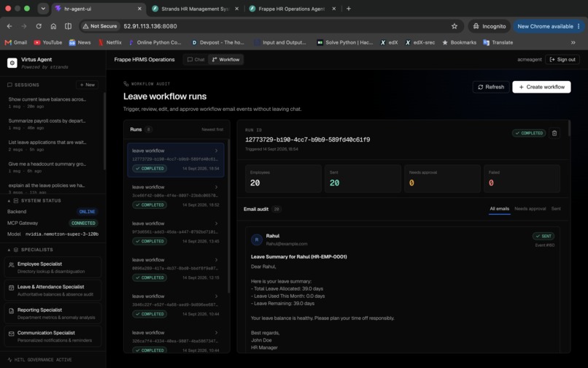588x368 pixels.
Task: Show more bookmarks with double chevron
Action: click(573, 42)
